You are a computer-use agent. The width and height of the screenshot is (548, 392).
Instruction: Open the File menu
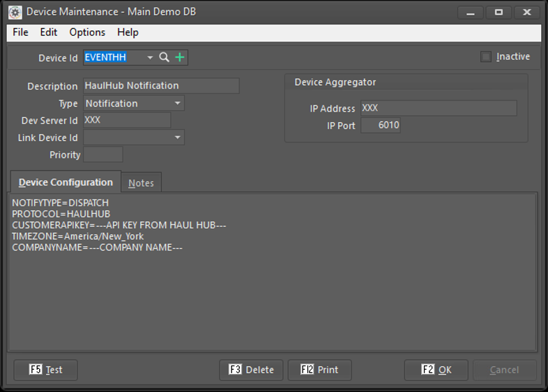[21, 33]
